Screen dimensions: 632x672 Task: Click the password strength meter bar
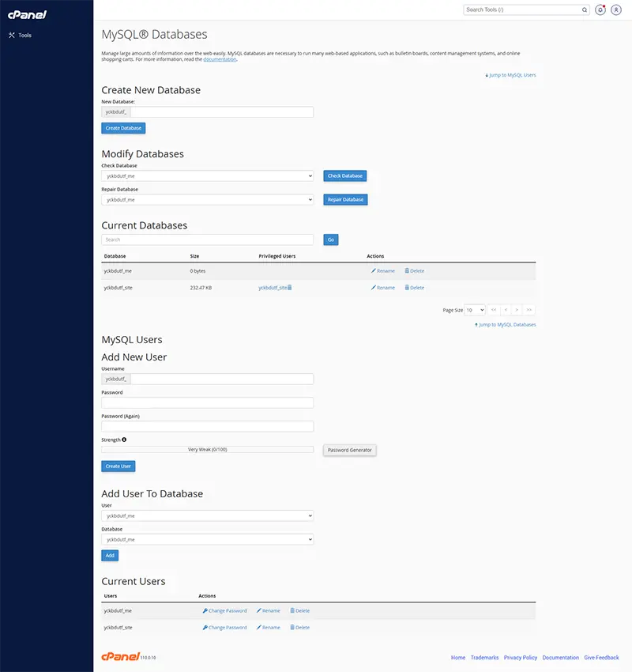[x=207, y=450]
